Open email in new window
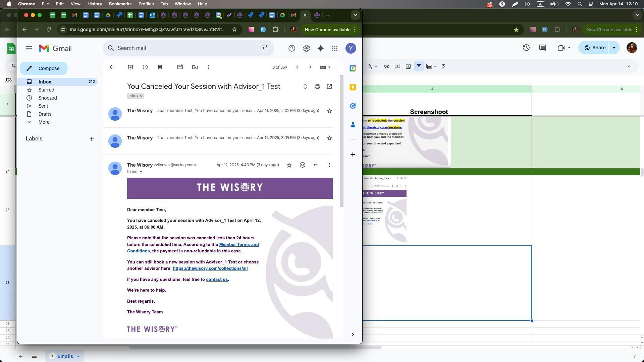Viewport: 644px width, 362px height. click(329, 86)
